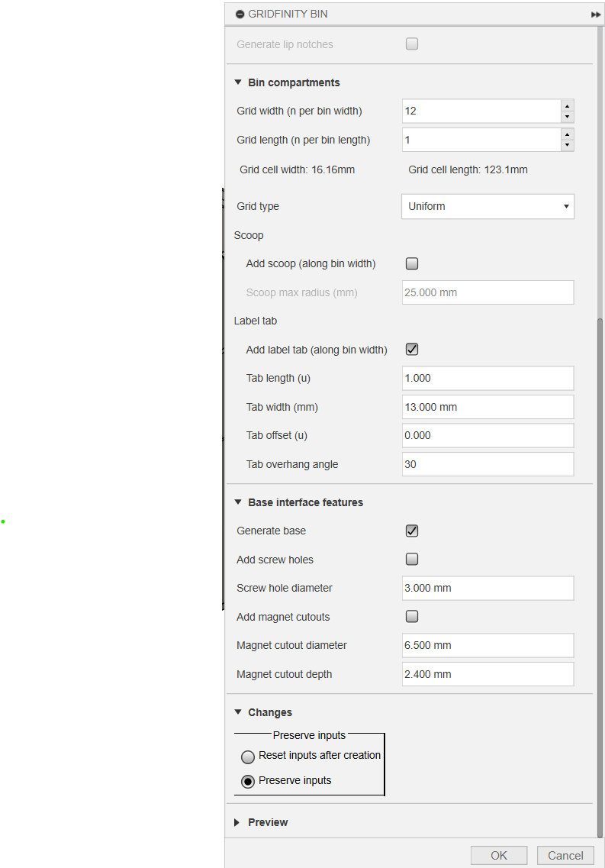Image resolution: width=605 pixels, height=868 pixels.
Task: Uncheck Add label tab checkbox
Action: click(x=412, y=350)
